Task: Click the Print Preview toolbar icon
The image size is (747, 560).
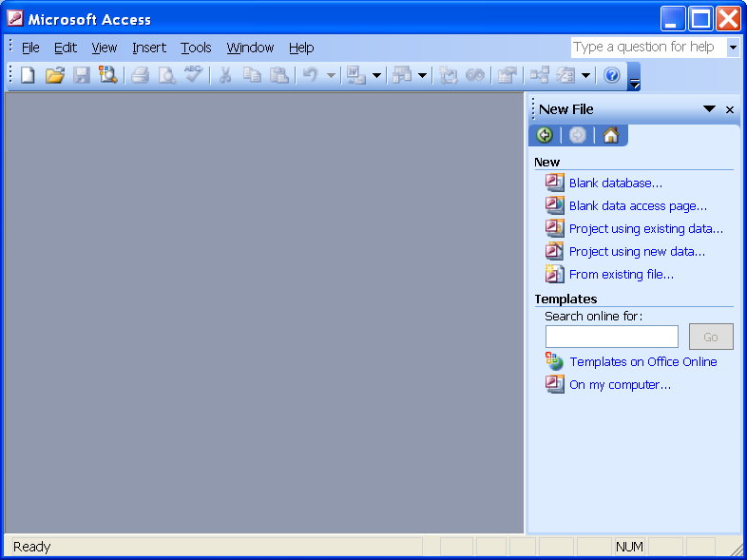Action: [x=166, y=75]
